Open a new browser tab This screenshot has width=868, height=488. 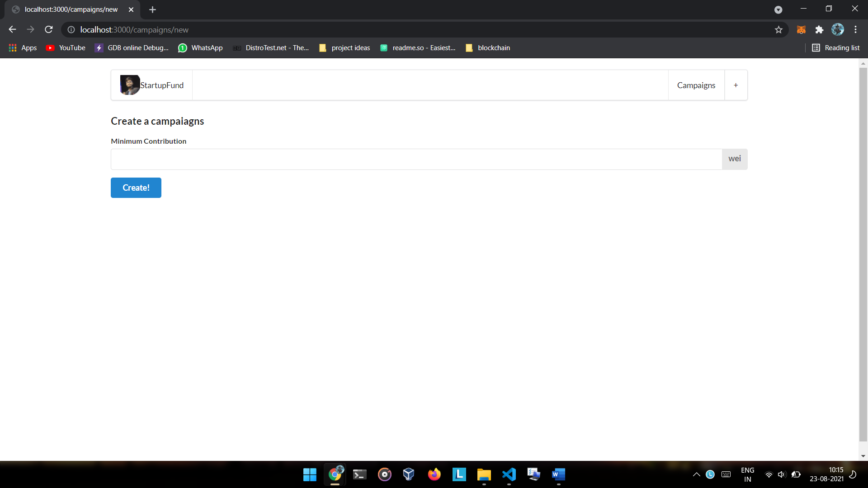(x=152, y=9)
